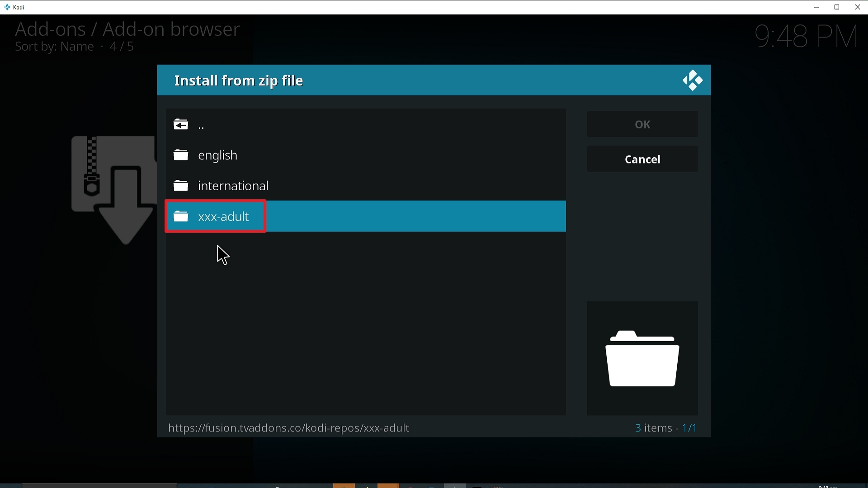
Task: Open the xxx-adult folder
Action: [366, 216]
